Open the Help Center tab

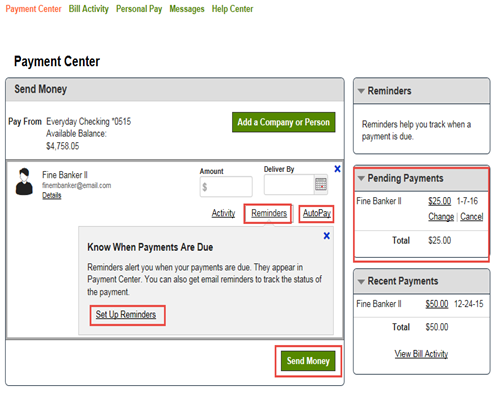click(232, 9)
